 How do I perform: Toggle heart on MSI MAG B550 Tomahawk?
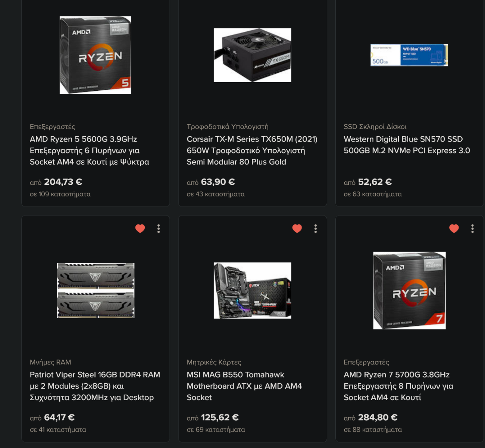point(297,228)
